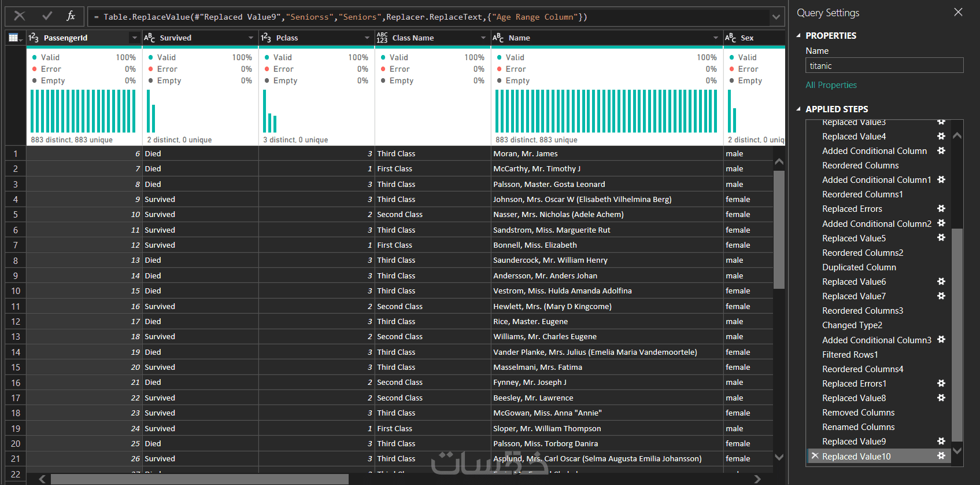Open settings gear for Added Conditional Column2
The image size is (980, 485).
point(941,223)
